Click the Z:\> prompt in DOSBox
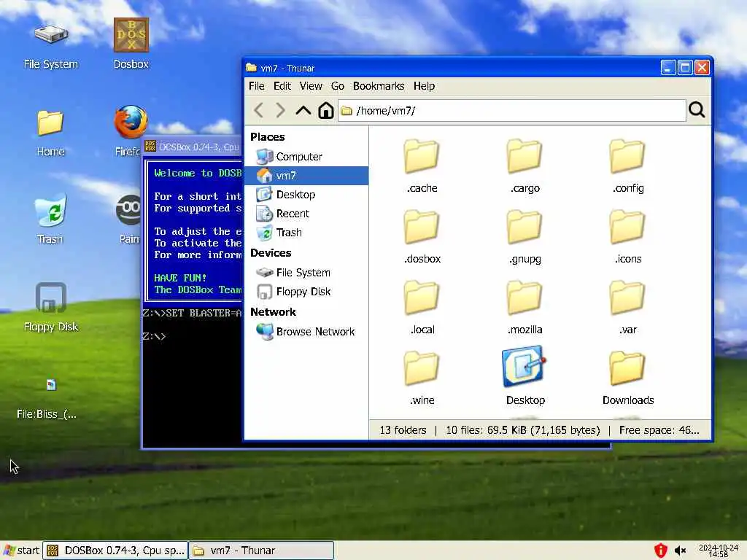This screenshot has width=747, height=560. [x=154, y=336]
